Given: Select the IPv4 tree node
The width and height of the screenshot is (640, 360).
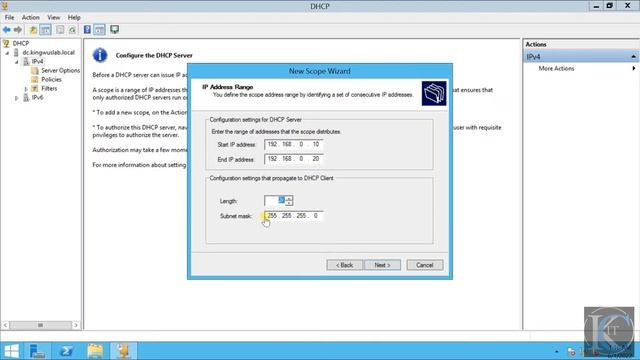Looking at the screenshot, I should 38,62.
